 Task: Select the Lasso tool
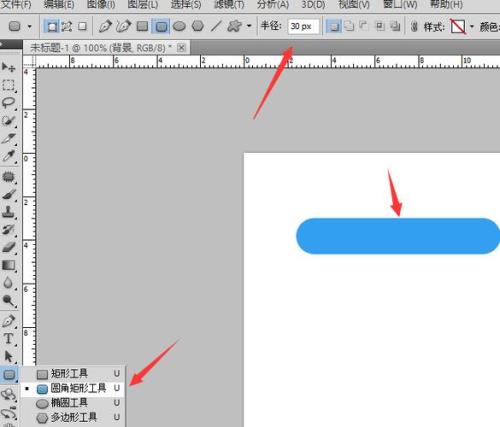point(9,103)
